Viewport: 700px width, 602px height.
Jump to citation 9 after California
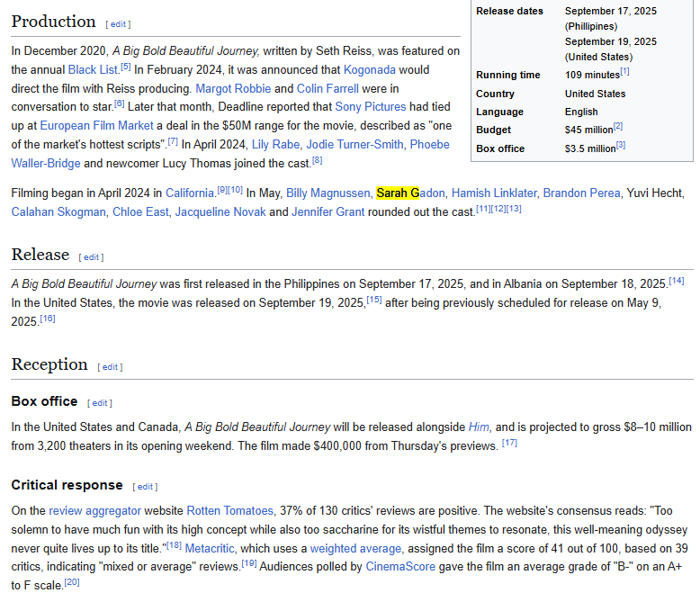pos(222,190)
